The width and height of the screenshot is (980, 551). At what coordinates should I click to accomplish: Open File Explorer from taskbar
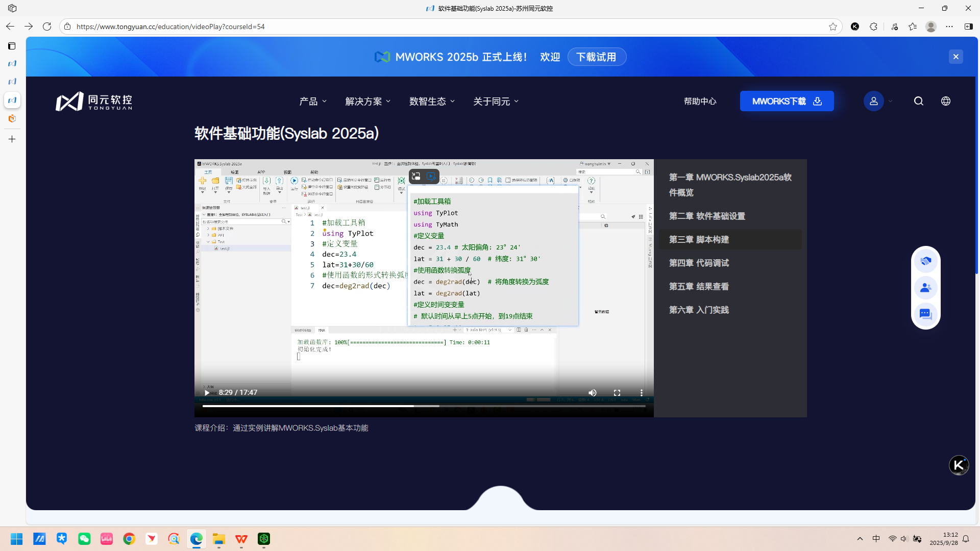pos(219,539)
